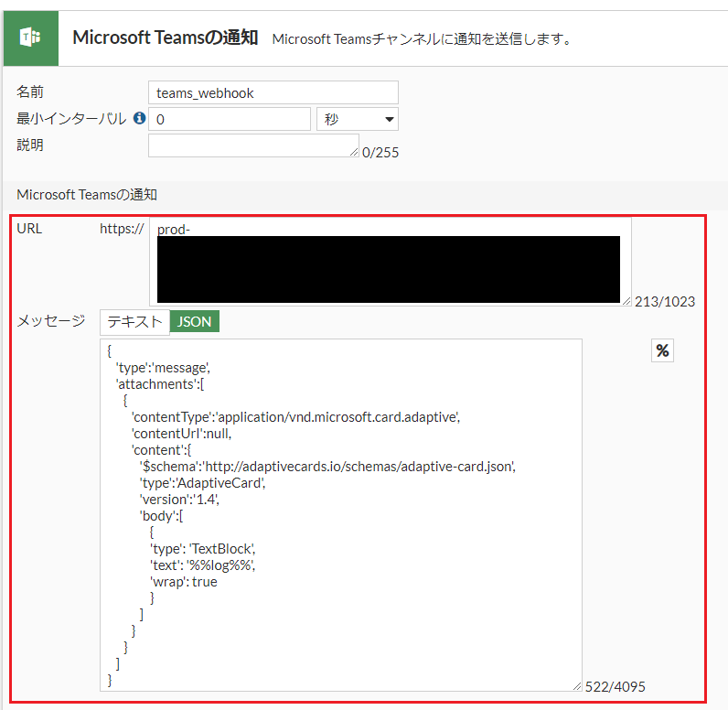Image resolution: width=728 pixels, height=710 pixels.
Task: Click the 'contentUrl':null, line
Action: click(181, 434)
